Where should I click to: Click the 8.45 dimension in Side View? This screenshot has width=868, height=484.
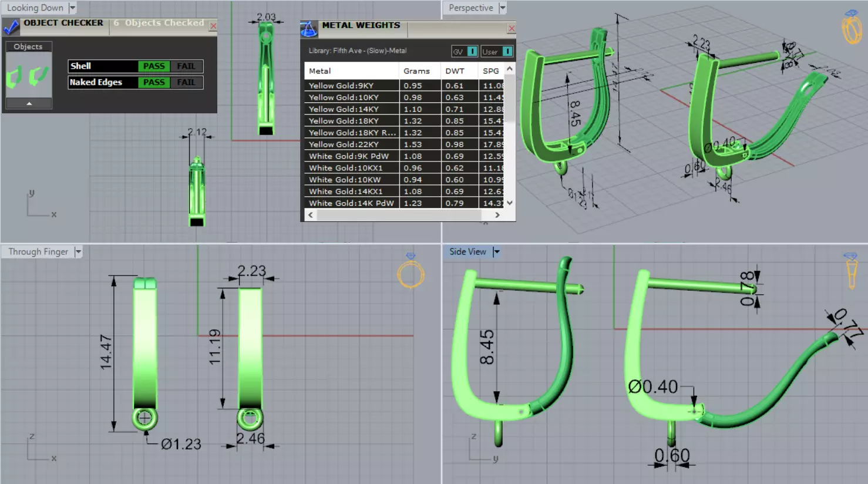487,347
